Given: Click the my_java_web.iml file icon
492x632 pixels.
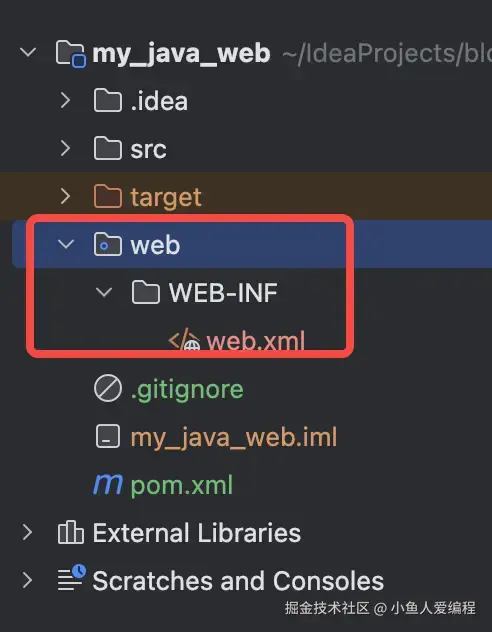Looking at the screenshot, I should (x=108, y=437).
